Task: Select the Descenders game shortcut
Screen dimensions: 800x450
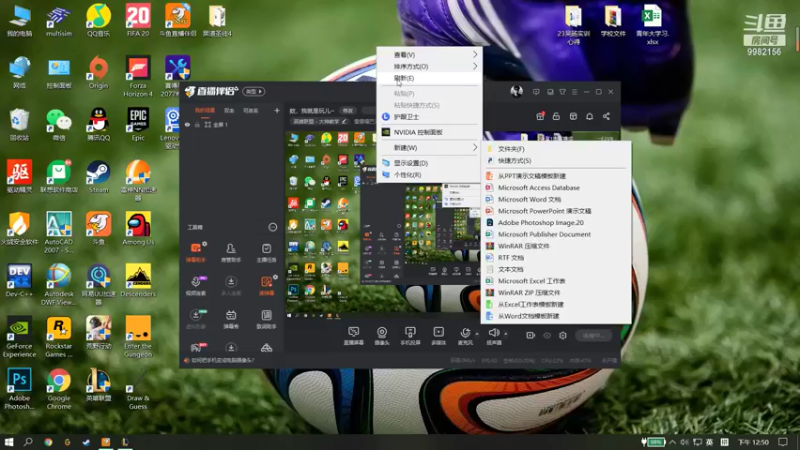Action: (138, 280)
